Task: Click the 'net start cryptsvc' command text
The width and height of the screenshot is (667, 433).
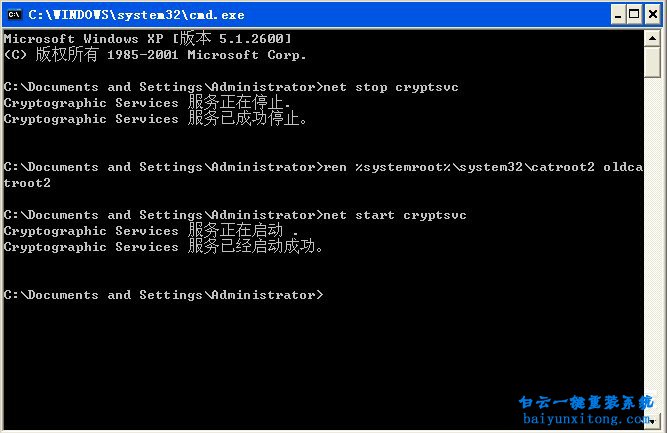Action: pyautogui.click(x=395, y=215)
